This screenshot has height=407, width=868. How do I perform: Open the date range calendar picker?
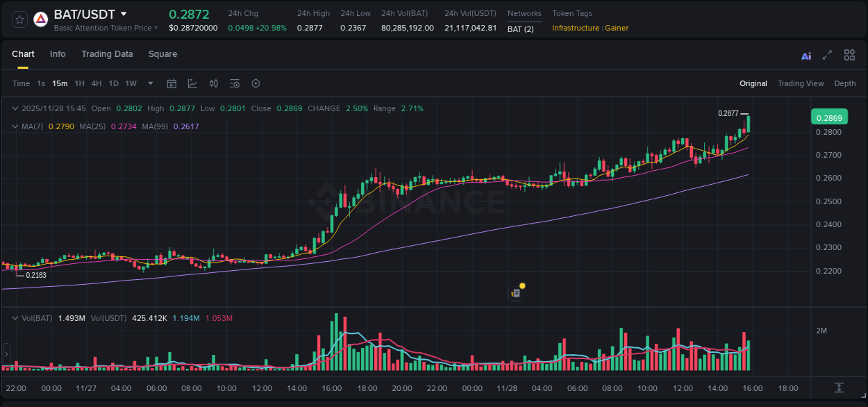(172, 83)
